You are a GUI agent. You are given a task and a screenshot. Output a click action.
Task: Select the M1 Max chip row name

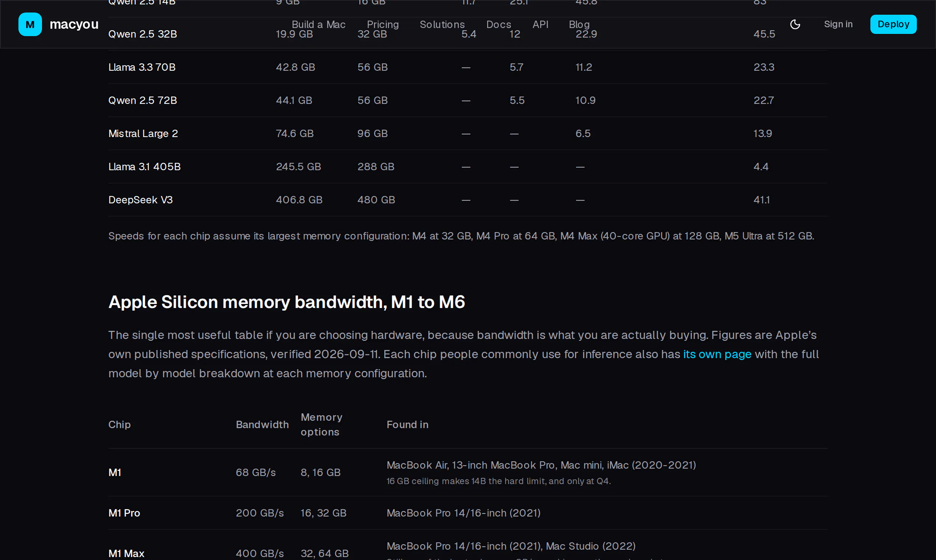click(126, 554)
